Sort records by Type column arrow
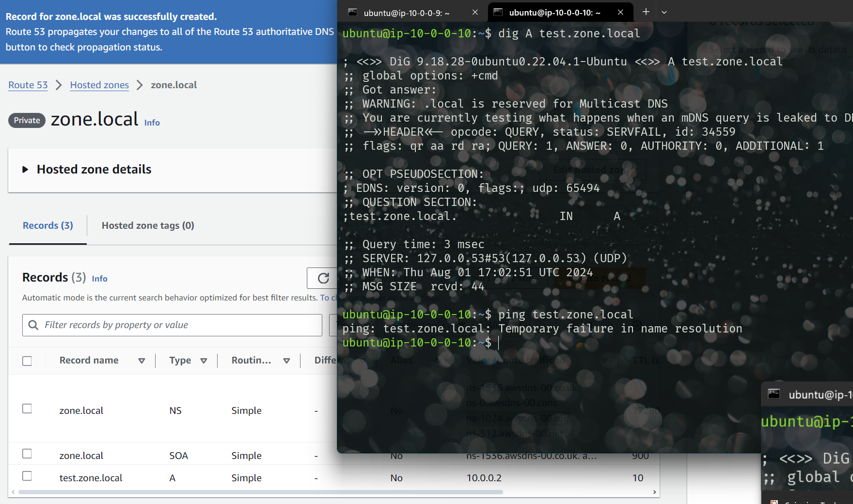 (x=204, y=361)
